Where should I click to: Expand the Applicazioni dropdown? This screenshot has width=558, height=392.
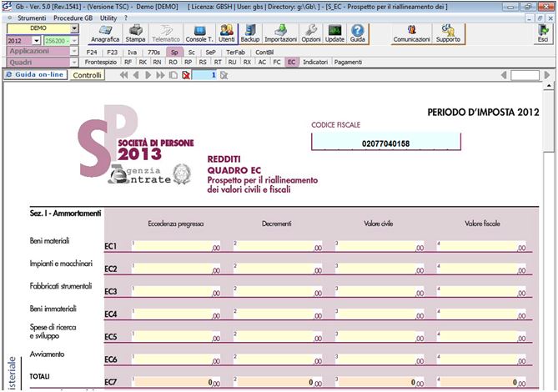pos(74,51)
